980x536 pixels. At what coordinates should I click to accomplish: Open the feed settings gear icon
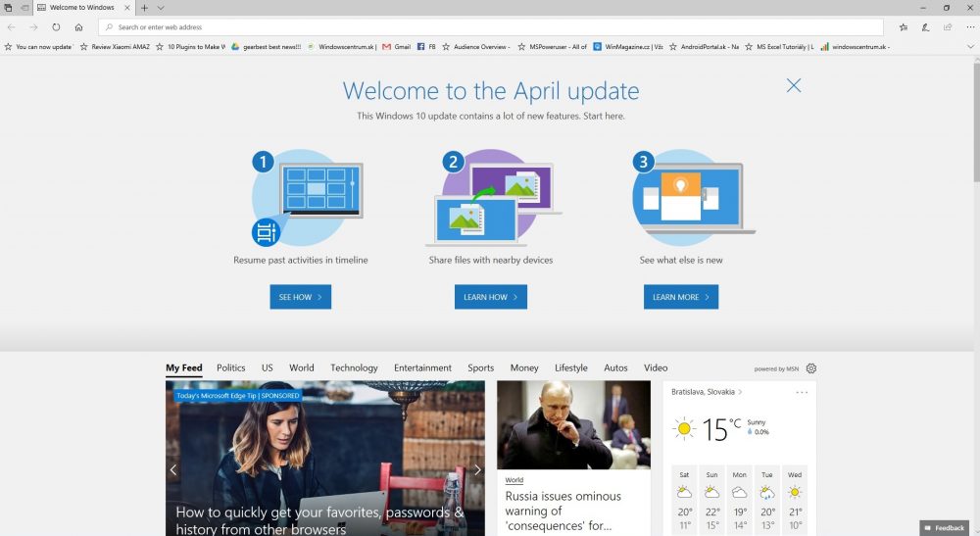coord(811,368)
